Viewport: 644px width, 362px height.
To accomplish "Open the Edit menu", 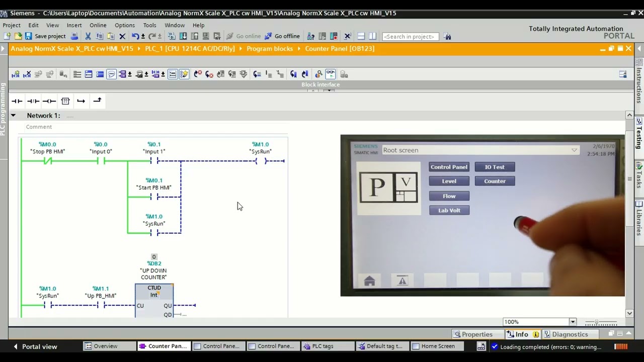I will pos(33,25).
